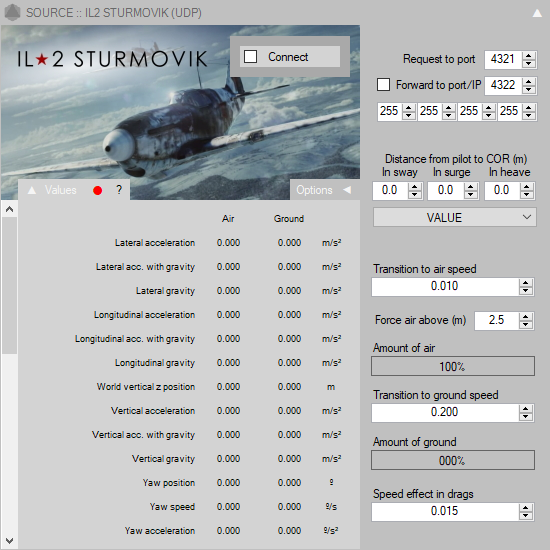Open the VALUE dropdown
The height and width of the screenshot is (550, 550).
[455, 217]
